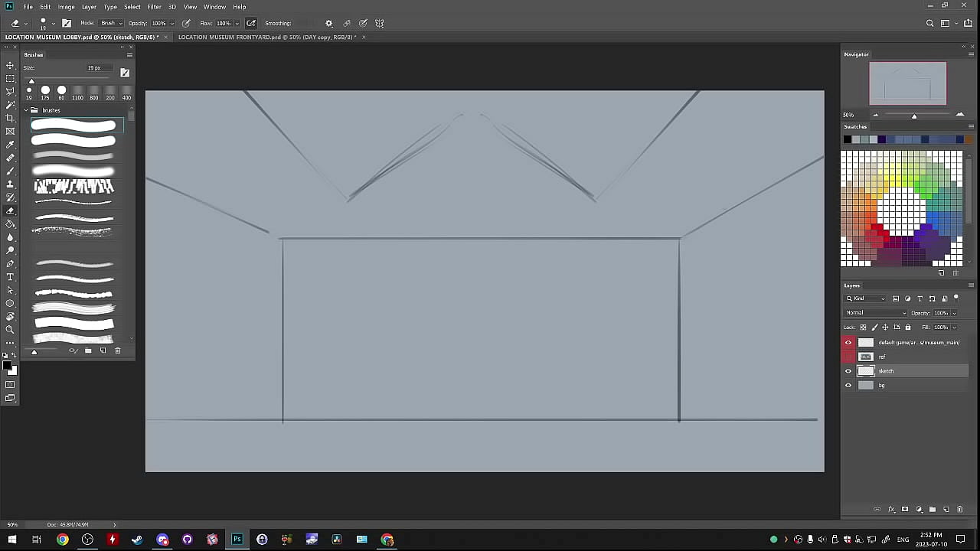Select the Frame tool

point(10,132)
